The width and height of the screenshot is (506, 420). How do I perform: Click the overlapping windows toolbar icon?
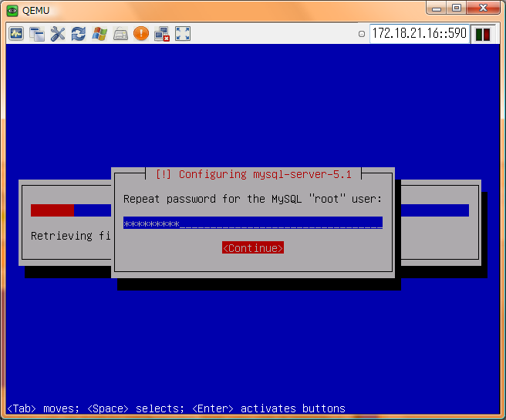tap(37, 33)
